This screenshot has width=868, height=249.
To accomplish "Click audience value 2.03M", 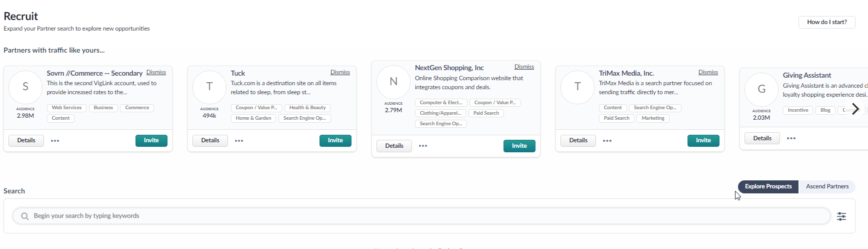I will [761, 118].
